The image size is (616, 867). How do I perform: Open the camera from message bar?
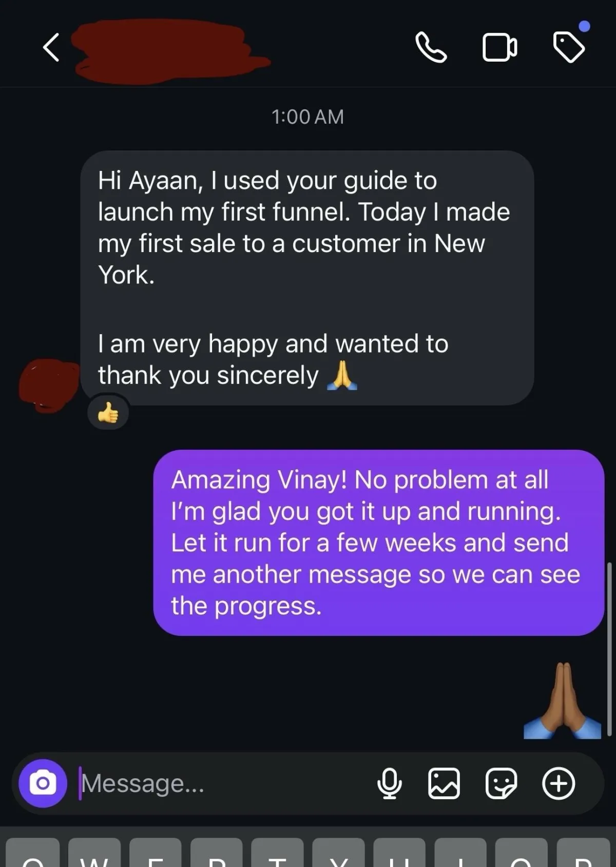(43, 783)
